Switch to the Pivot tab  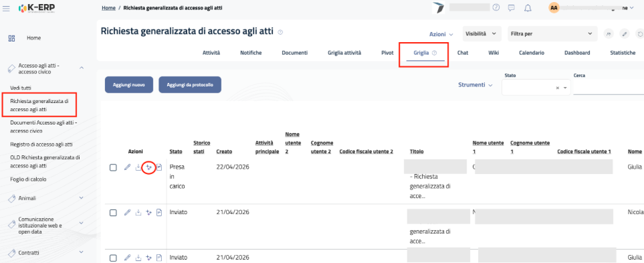click(387, 53)
